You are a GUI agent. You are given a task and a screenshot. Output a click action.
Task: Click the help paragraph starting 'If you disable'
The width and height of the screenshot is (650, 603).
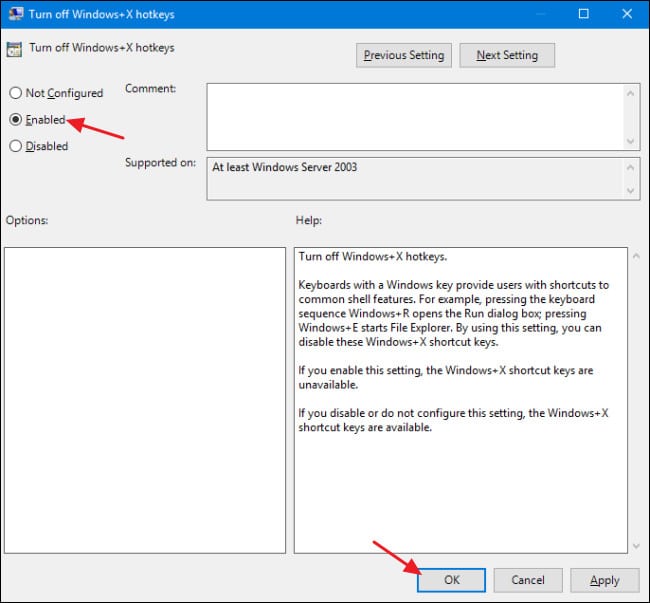coord(454,420)
